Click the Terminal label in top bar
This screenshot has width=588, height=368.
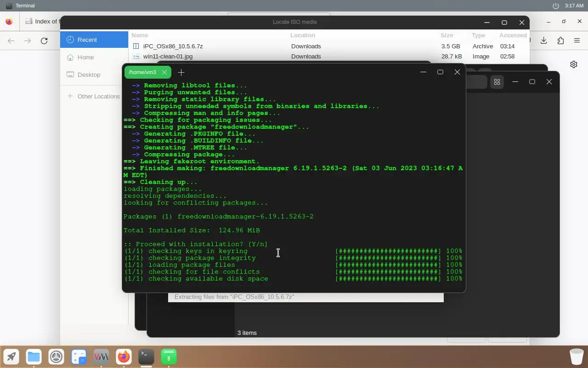coord(25,6)
